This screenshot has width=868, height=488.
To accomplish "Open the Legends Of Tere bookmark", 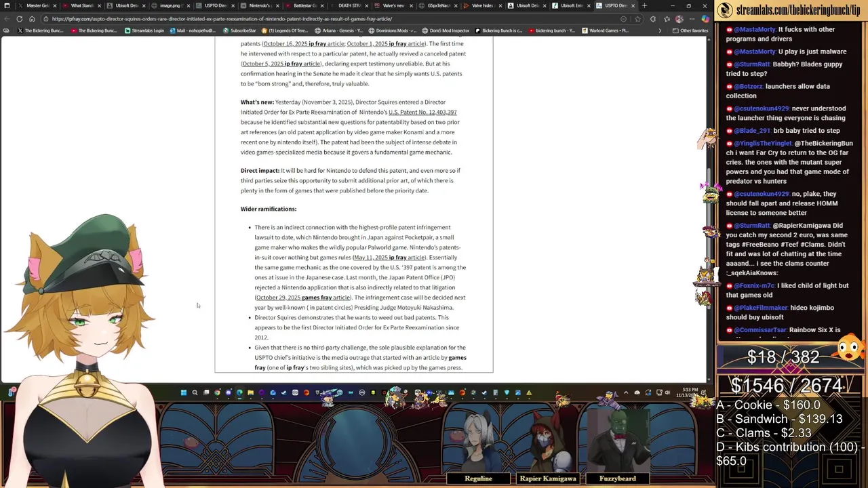I will [x=285, y=30].
